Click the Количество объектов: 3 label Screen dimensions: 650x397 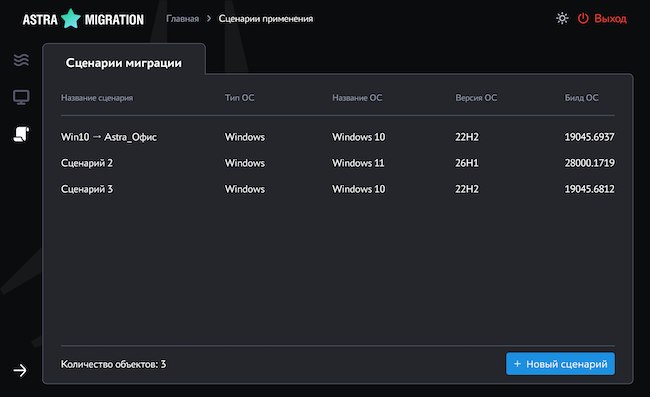[x=113, y=364]
